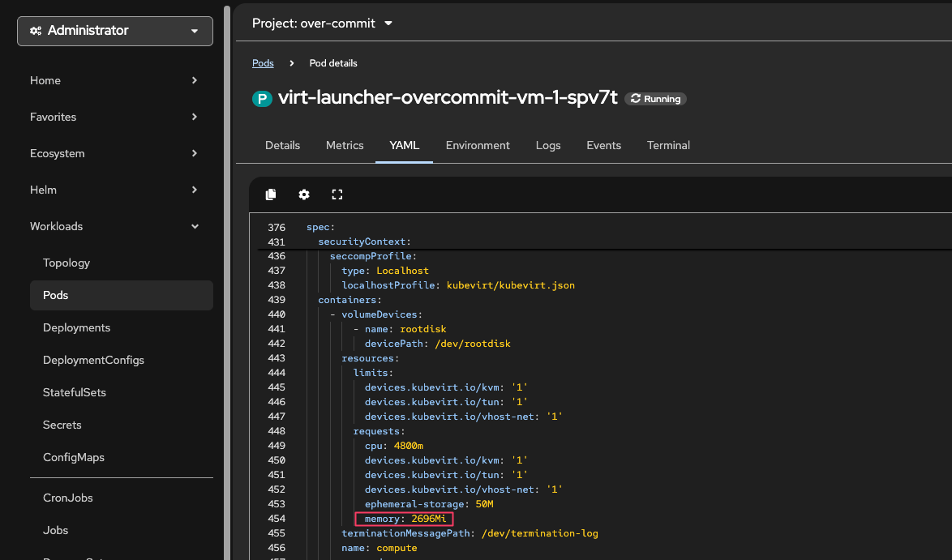Image resolution: width=952 pixels, height=560 pixels.
Task: Click the memory 2696Mi line in editor
Action: click(405, 519)
